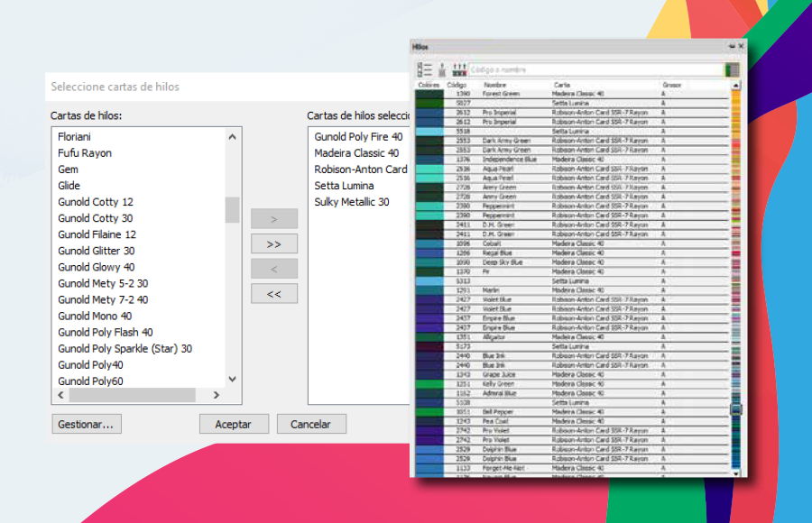This screenshot has height=523, width=812.
Task: Confirm with the Aceptar button
Action: (234, 424)
